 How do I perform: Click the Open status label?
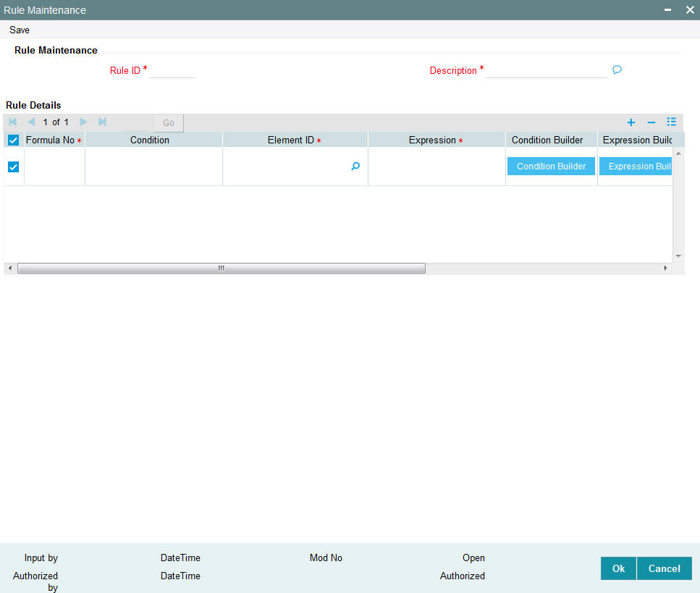click(473, 558)
